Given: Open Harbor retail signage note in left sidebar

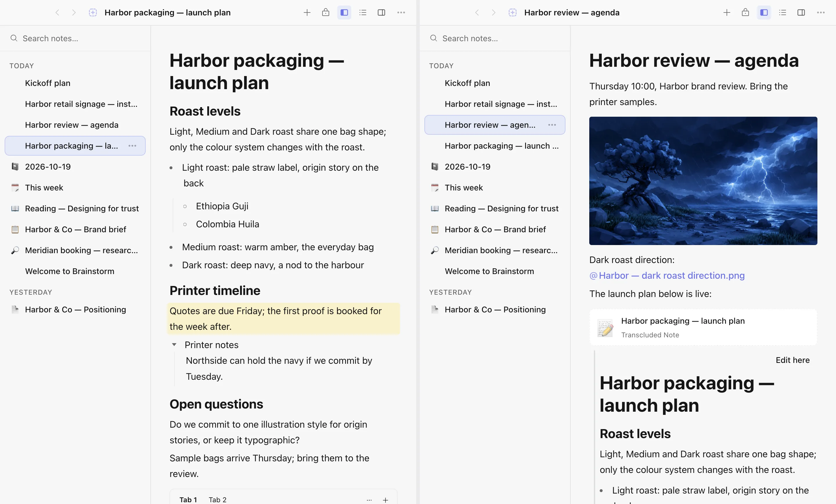Looking at the screenshot, I should [x=75, y=104].
